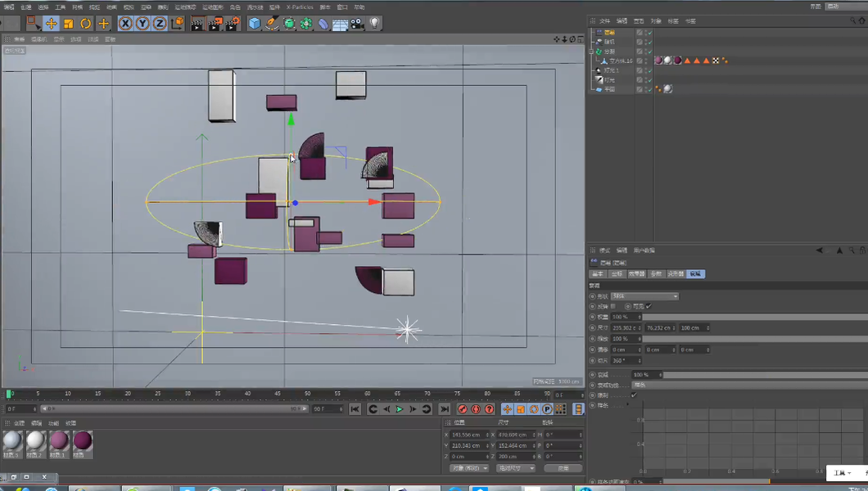Screen dimensions: 868x491
Task: Open the falloff shape dropdown
Action: (x=644, y=296)
